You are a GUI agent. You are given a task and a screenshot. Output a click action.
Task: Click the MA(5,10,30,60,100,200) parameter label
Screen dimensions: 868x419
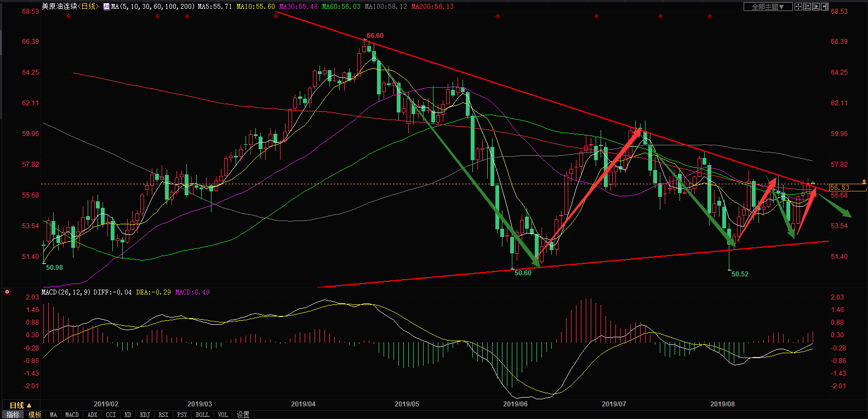point(152,7)
